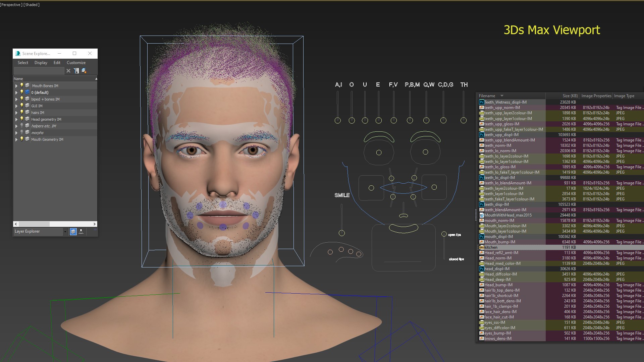
Task: Expand the GUI IM layer
Action: pos(16,106)
